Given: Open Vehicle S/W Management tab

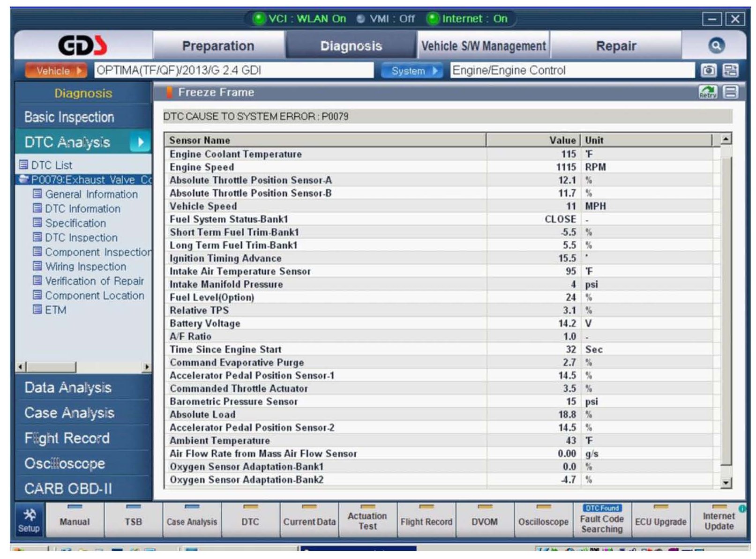Looking at the screenshot, I should coord(483,46).
